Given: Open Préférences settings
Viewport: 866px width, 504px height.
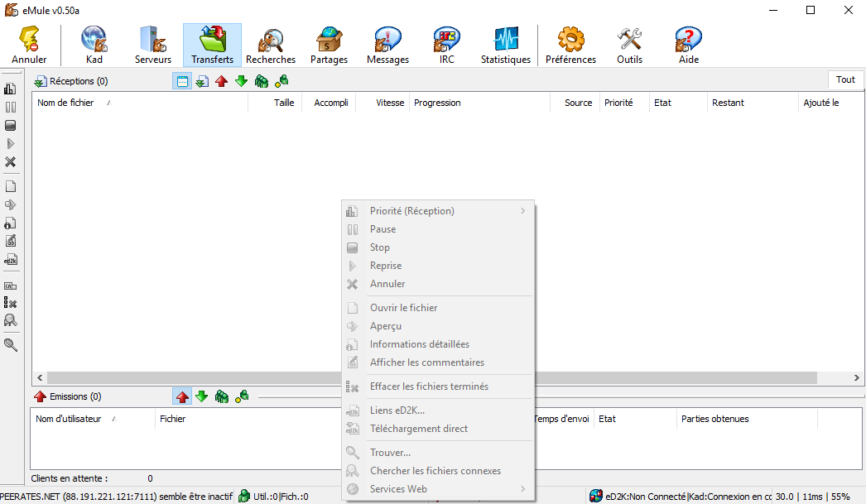Looking at the screenshot, I should point(570,46).
